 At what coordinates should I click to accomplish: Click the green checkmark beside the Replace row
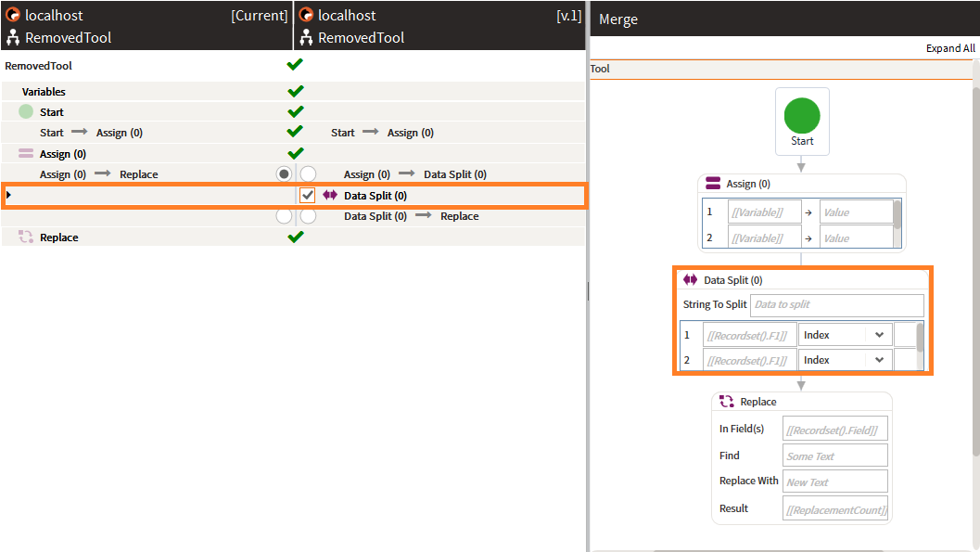(295, 236)
